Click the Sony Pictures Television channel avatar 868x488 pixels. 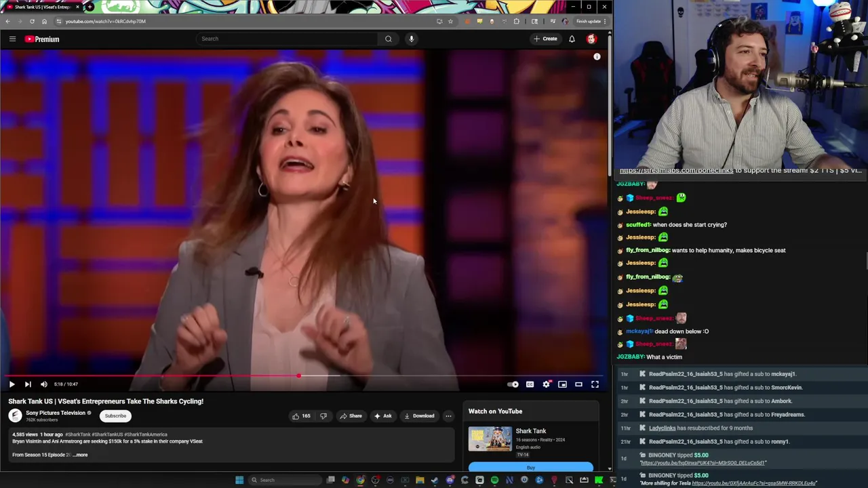[15, 416]
